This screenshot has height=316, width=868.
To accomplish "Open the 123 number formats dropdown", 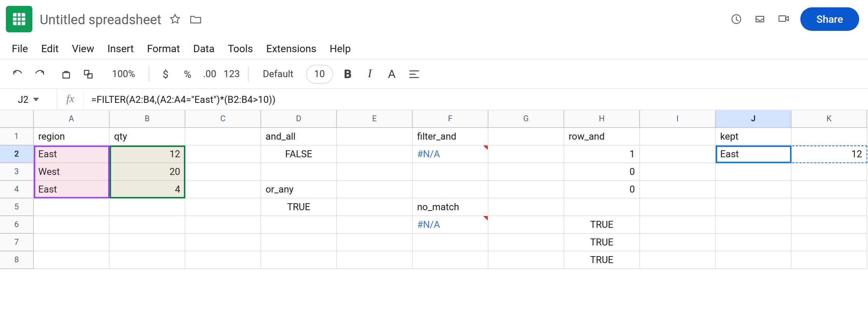I will click(232, 74).
